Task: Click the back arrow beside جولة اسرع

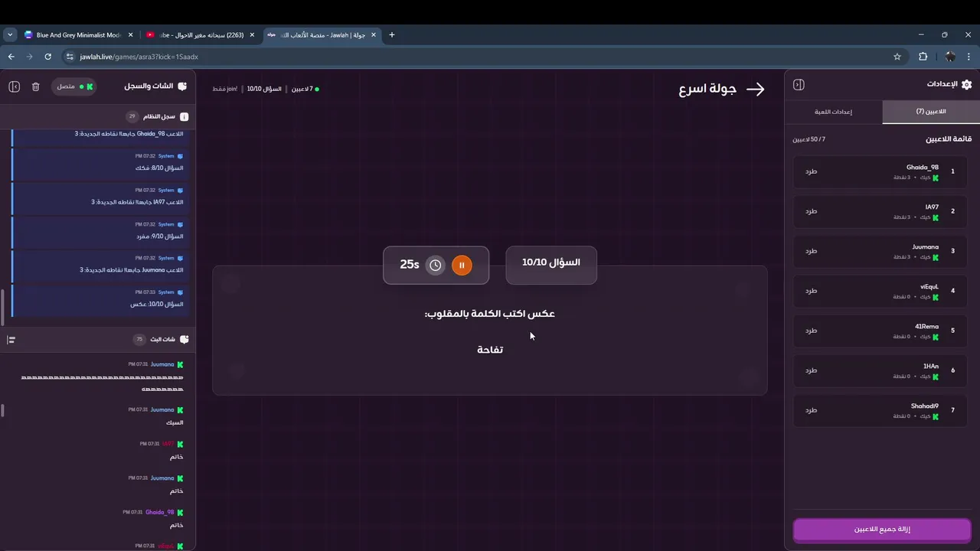Action: click(756, 90)
